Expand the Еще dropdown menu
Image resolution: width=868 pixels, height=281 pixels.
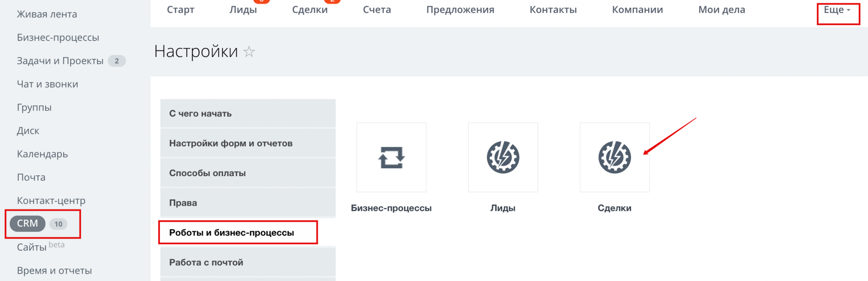837,10
